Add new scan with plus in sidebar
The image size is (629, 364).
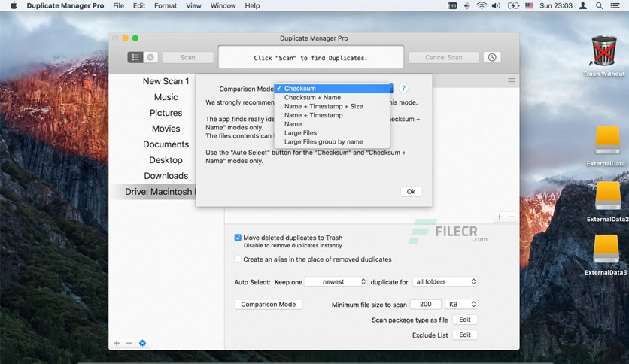(x=117, y=343)
